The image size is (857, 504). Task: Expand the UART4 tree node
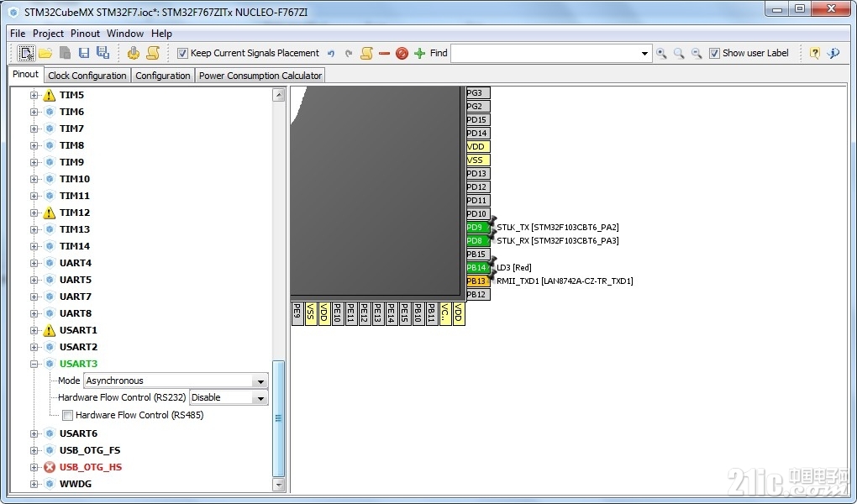coord(34,264)
